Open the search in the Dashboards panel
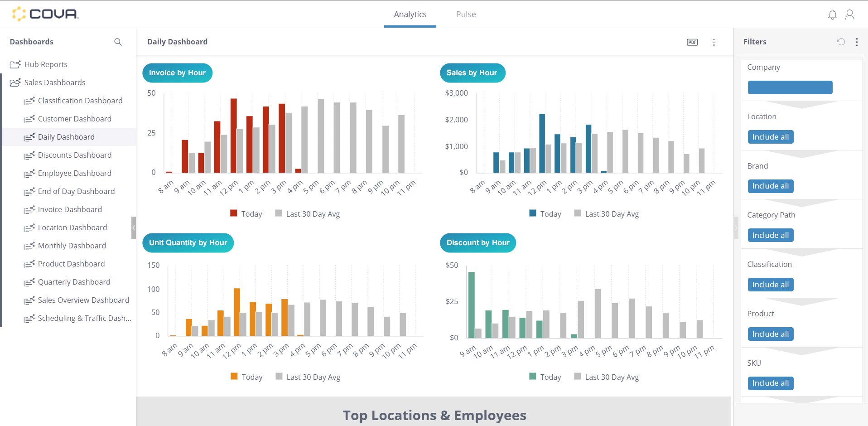Image resolution: width=868 pixels, height=426 pixels. pos(117,42)
